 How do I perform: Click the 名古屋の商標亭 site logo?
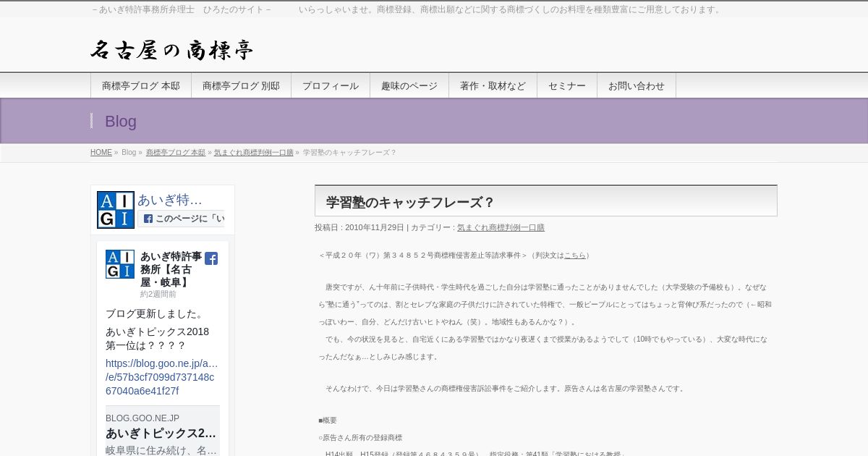[x=172, y=50]
